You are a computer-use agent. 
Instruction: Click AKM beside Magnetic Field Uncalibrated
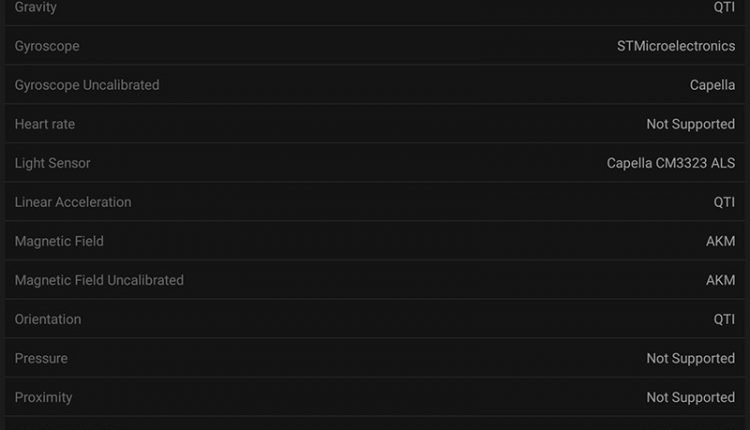720,280
